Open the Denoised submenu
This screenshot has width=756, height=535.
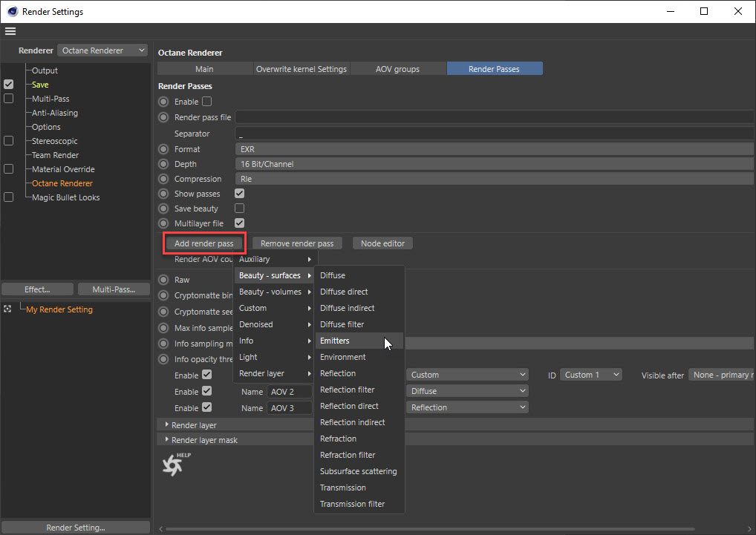pyautogui.click(x=276, y=324)
